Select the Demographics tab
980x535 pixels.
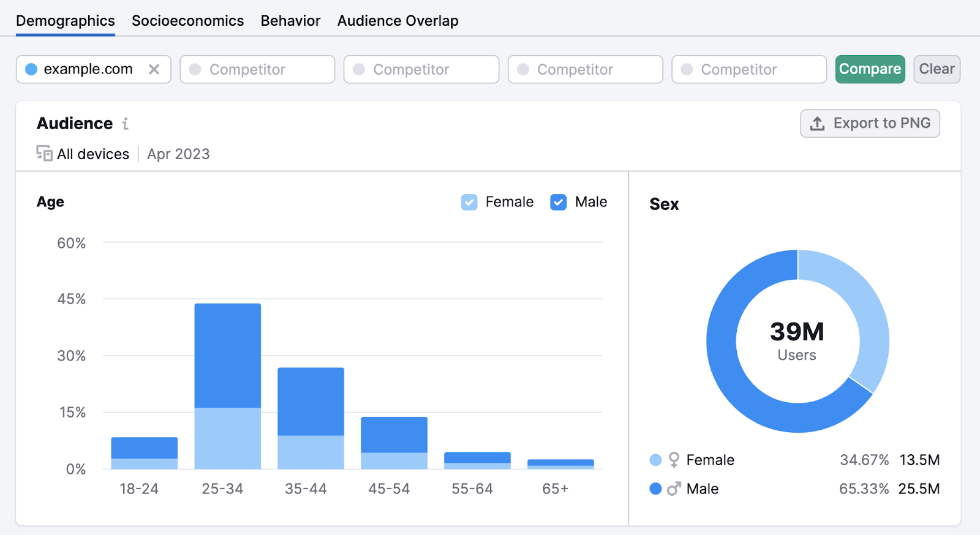coord(66,21)
